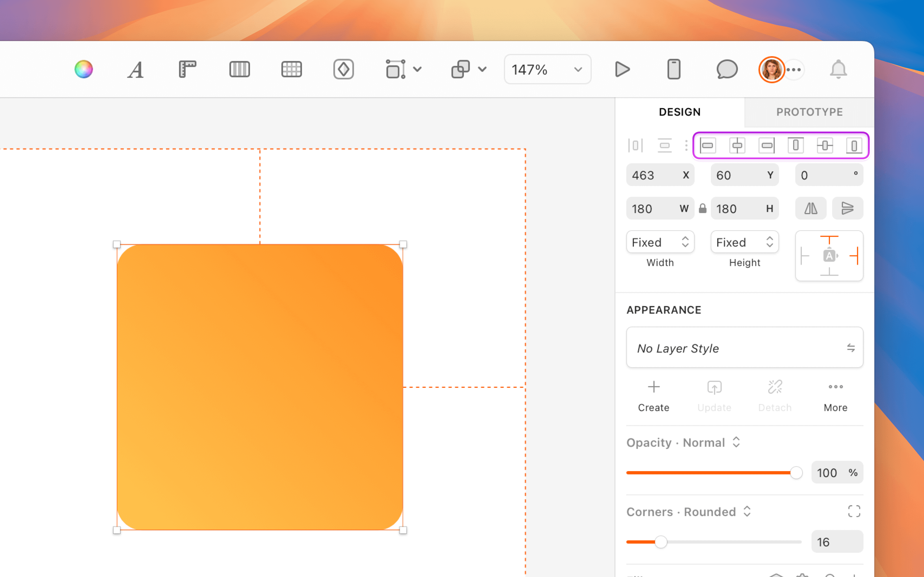Toggle the grid overlay
Viewport: 924px width, 577px height.
click(291, 69)
